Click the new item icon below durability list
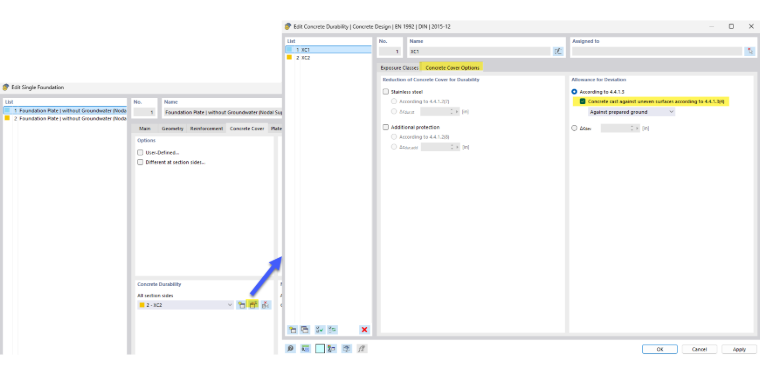 tap(292, 329)
